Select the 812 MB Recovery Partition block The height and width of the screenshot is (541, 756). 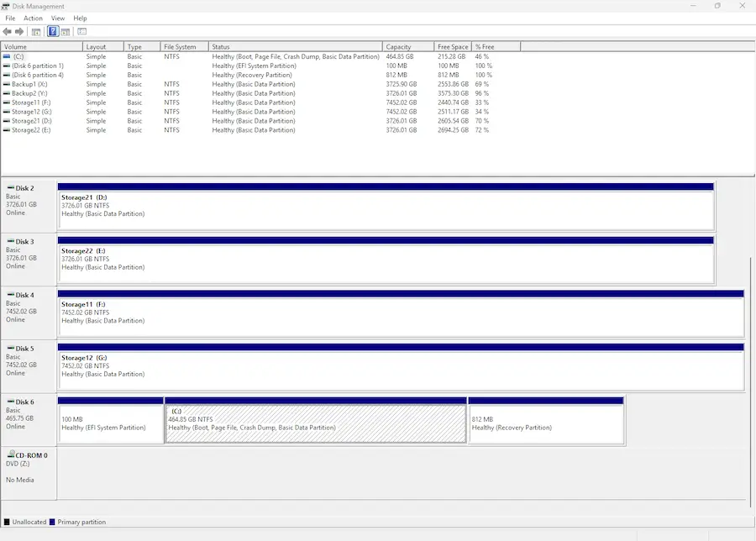(x=546, y=421)
